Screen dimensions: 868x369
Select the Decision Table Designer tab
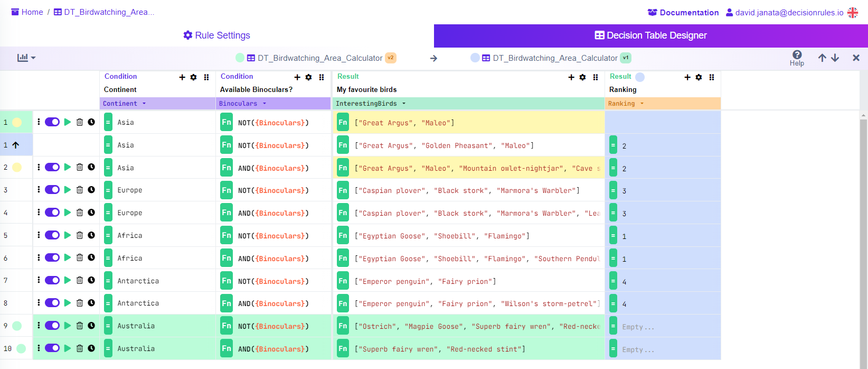tap(650, 35)
